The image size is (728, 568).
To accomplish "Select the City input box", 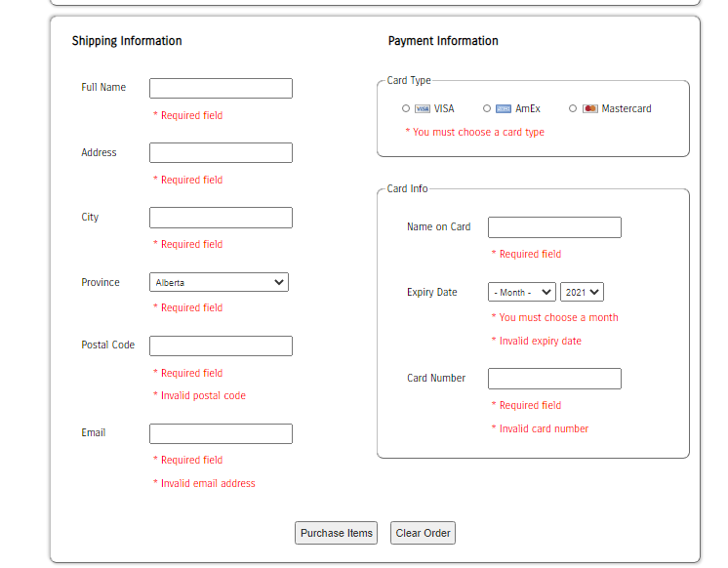I will pos(221,218).
